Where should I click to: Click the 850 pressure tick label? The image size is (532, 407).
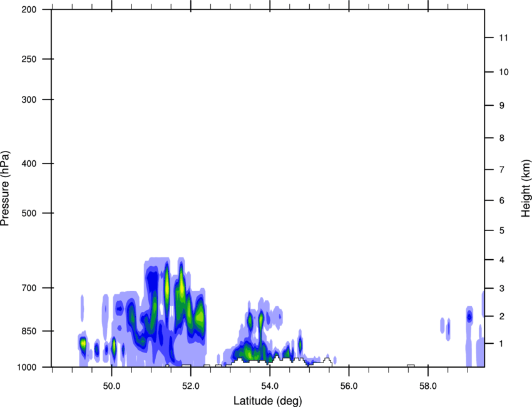click(29, 331)
